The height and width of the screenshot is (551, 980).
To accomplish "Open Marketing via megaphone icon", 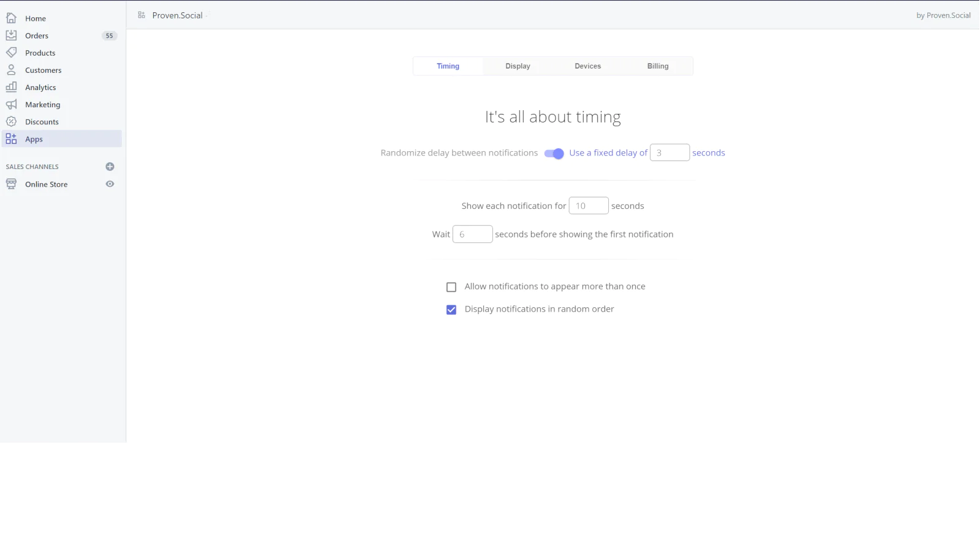I will point(11,105).
